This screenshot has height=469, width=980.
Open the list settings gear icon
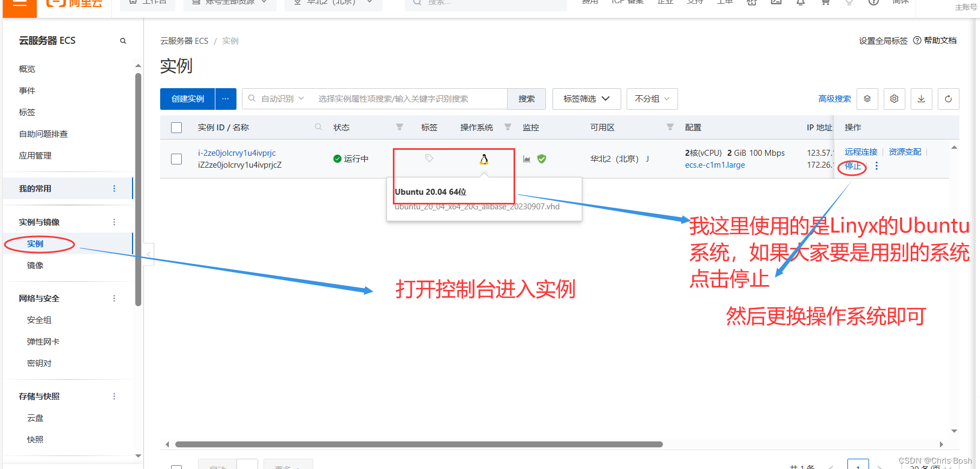point(895,99)
